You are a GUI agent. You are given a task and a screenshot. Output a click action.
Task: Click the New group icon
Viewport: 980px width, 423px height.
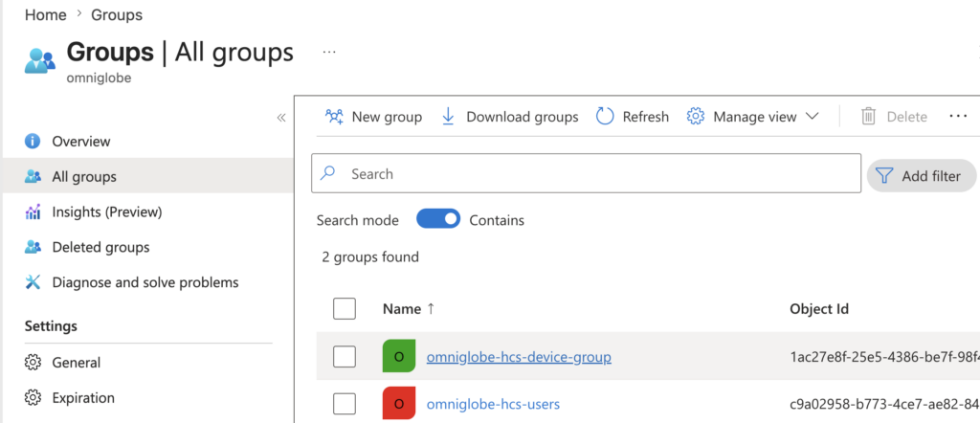click(334, 117)
